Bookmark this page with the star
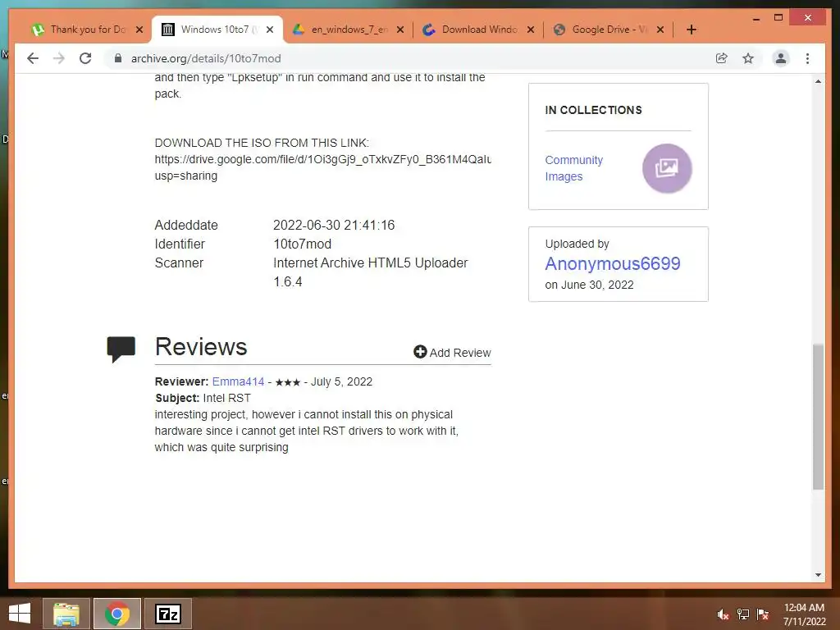Screen dimensions: 840x630 748,58
